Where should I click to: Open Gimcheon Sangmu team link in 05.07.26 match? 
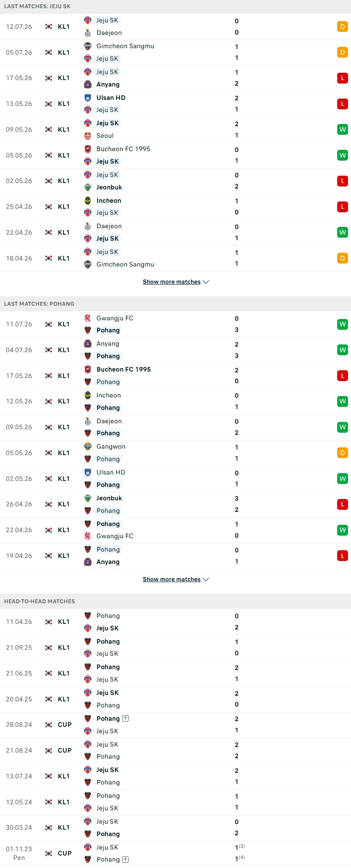[x=125, y=46]
